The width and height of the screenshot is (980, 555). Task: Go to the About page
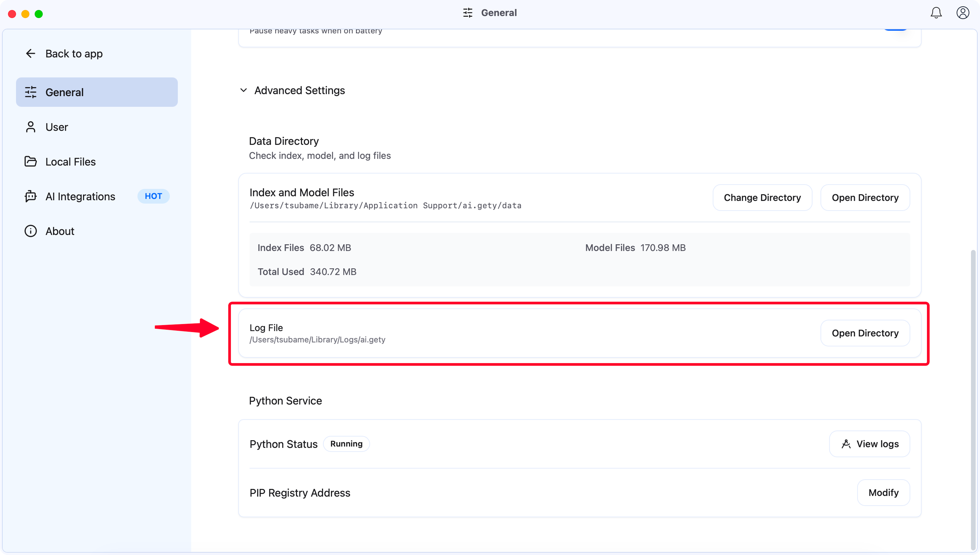click(60, 231)
